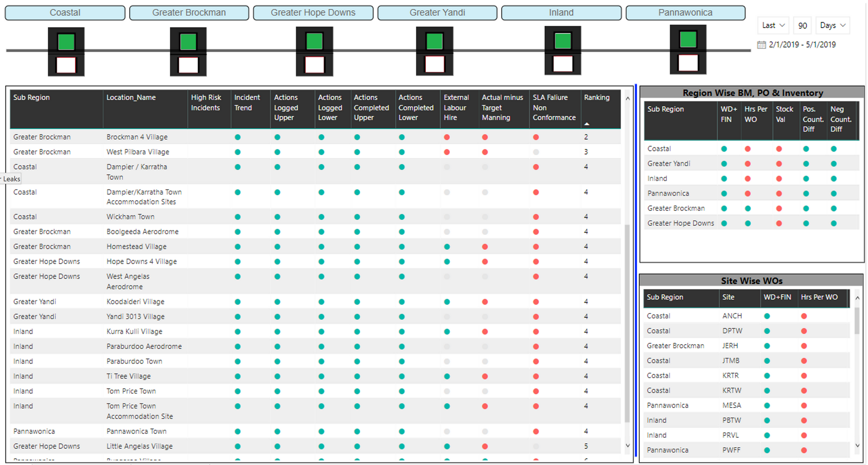This screenshot has width=868, height=465.
Task: Click the calendar icon beside the date range
Action: point(761,45)
